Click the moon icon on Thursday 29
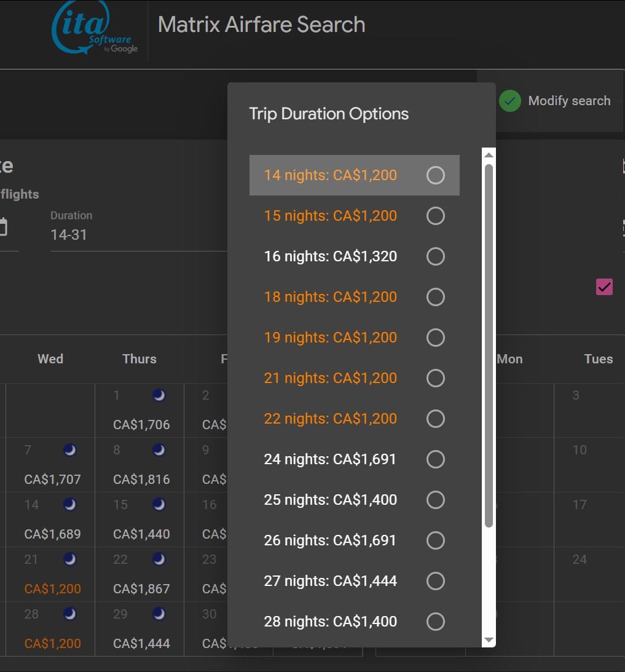Viewport: 625px width, 672px height. point(159,614)
